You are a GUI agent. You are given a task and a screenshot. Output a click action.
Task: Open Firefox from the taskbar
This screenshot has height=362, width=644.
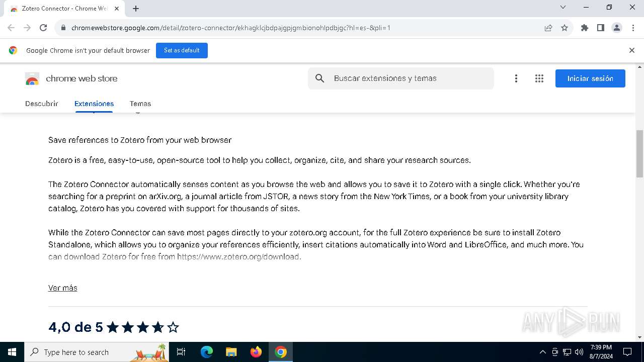point(256,352)
